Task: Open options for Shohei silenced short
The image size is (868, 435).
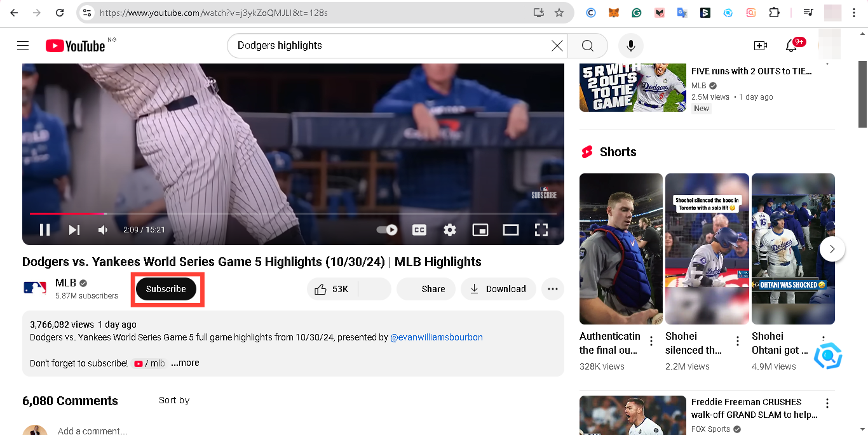Action: click(x=738, y=342)
